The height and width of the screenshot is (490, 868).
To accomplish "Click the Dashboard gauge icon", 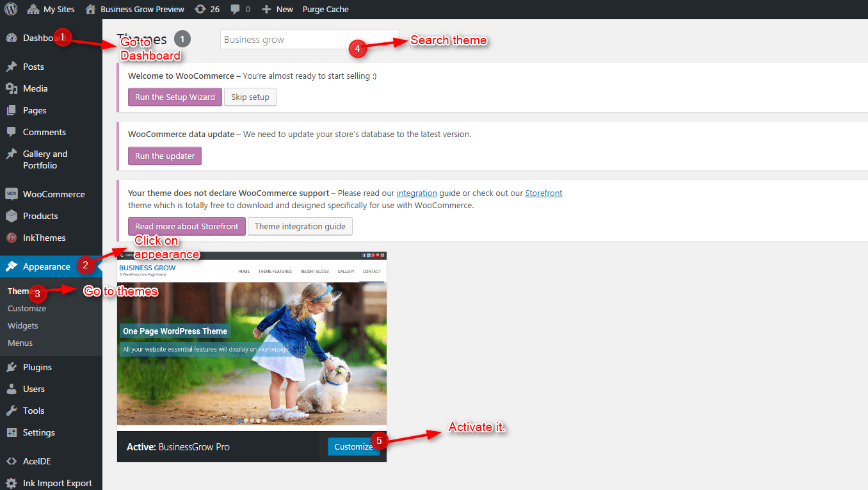I will pyautogui.click(x=12, y=38).
